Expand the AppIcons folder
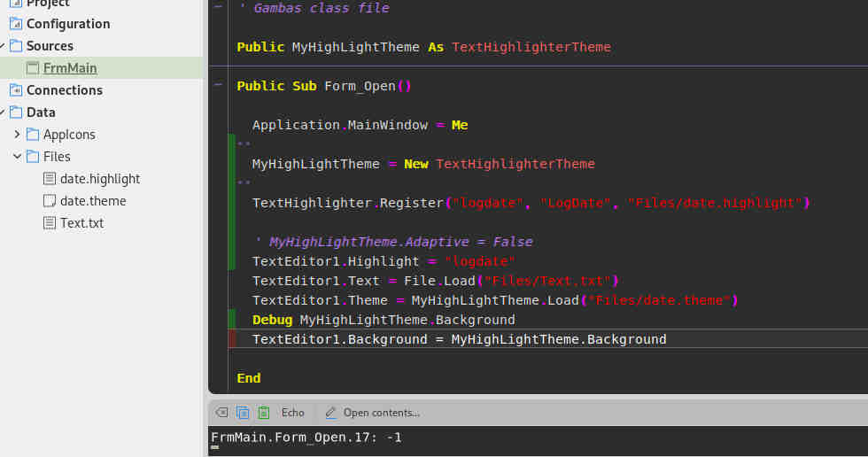 (x=17, y=135)
